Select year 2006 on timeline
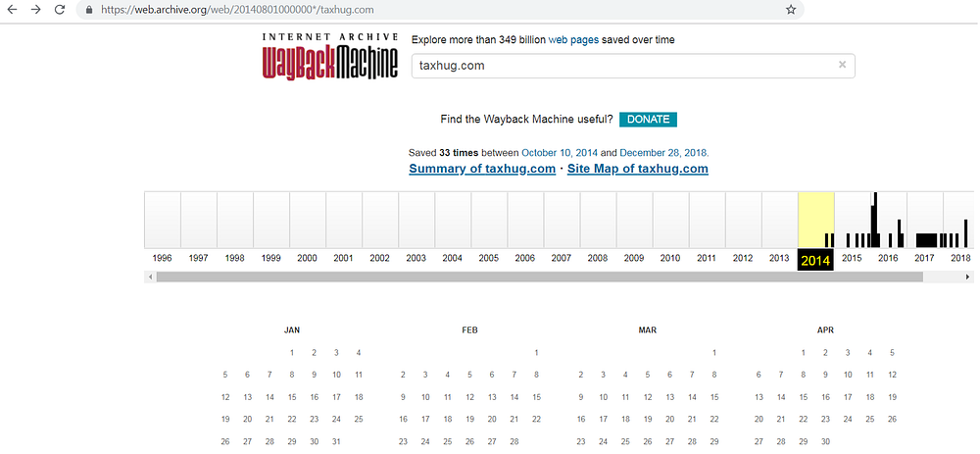The width and height of the screenshot is (980, 454). (x=524, y=258)
